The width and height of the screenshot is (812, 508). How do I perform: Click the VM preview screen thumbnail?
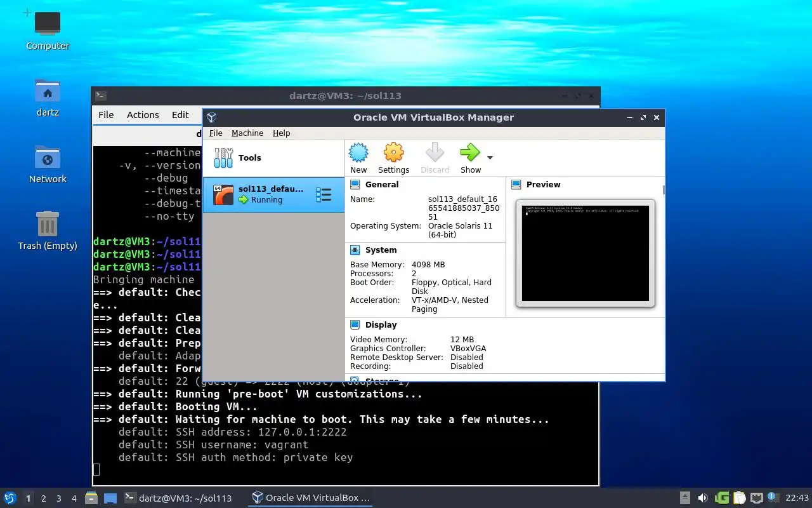point(585,253)
